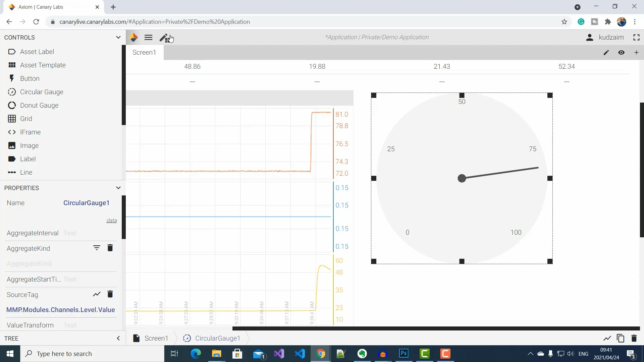Select the Screen1 tab

144,52
